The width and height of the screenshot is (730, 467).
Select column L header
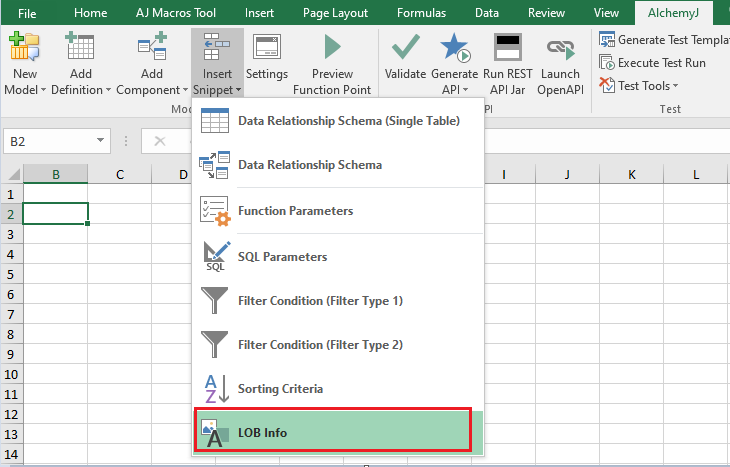[696, 174]
